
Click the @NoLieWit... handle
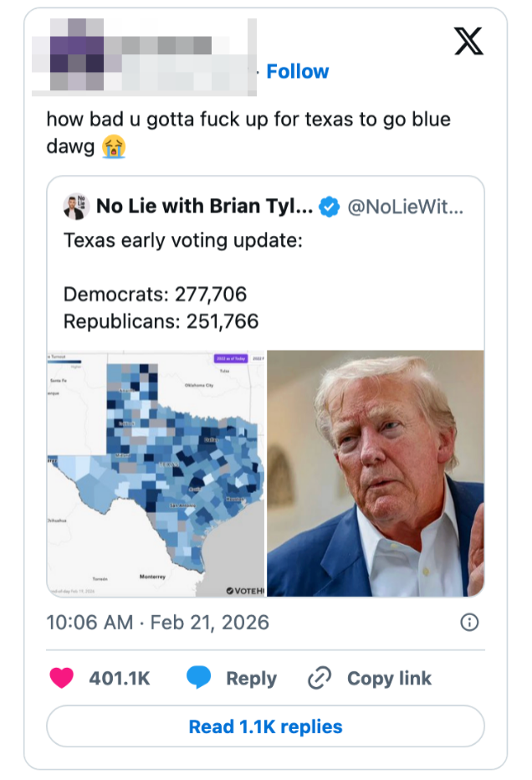[404, 207]
